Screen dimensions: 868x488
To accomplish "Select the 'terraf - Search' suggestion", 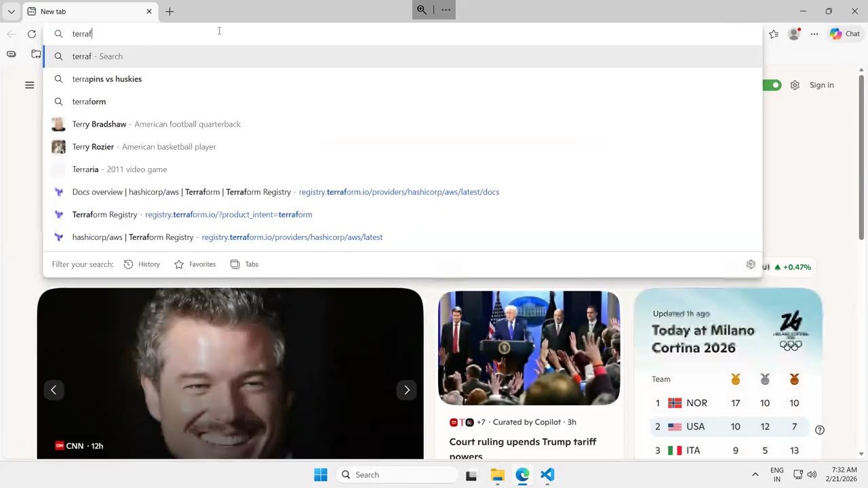I will 403,56.
